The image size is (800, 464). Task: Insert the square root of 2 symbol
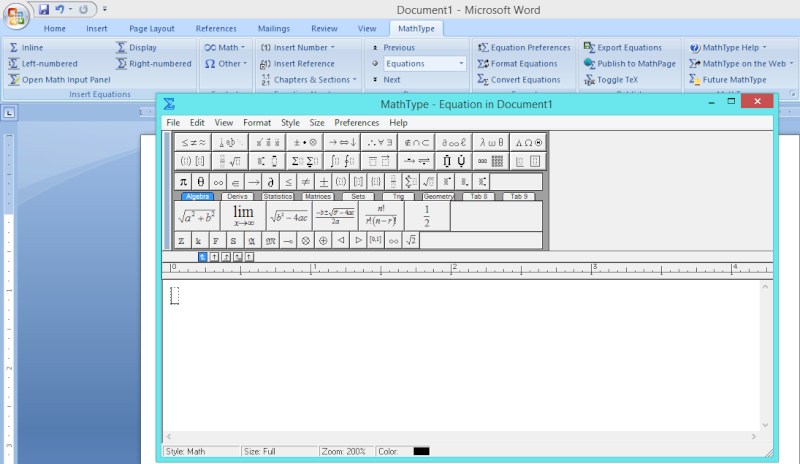411,240
